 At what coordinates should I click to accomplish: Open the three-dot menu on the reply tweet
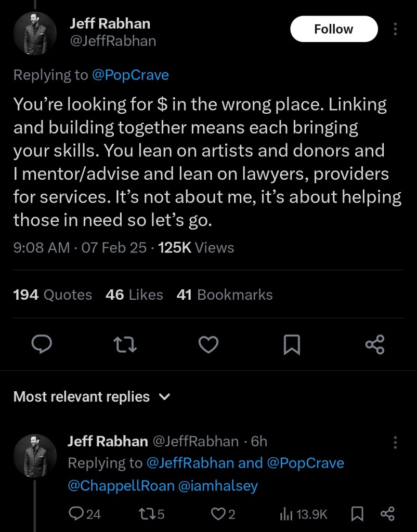(395, 442)
